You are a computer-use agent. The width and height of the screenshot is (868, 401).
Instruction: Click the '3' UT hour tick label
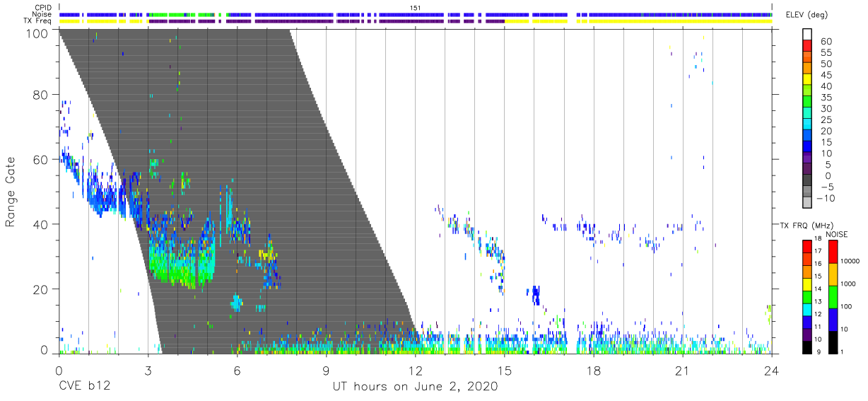148,370
